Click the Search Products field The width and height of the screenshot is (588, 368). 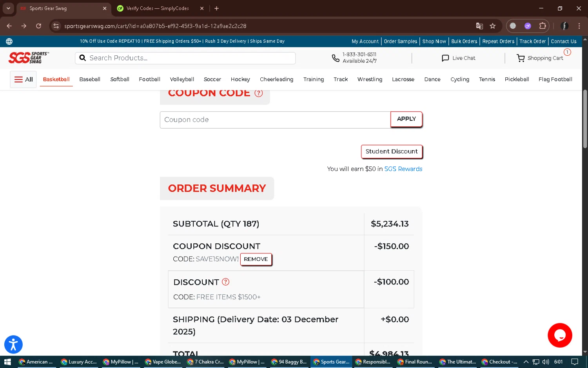[185, 58]
